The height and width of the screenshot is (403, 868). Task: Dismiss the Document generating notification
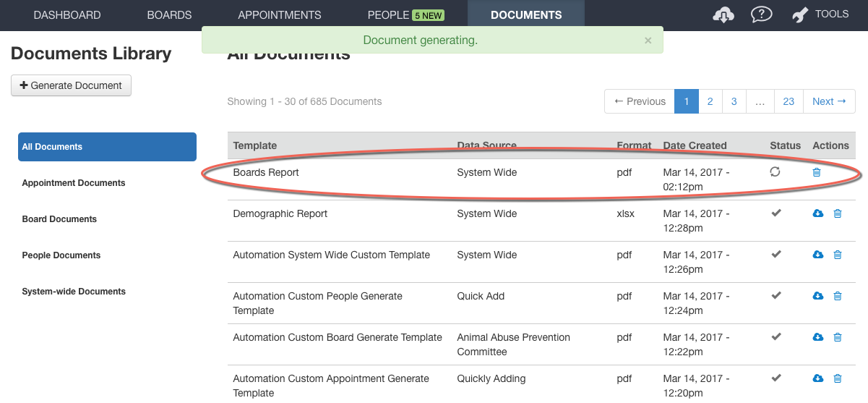pyautogui.click(x=648, y=41)
